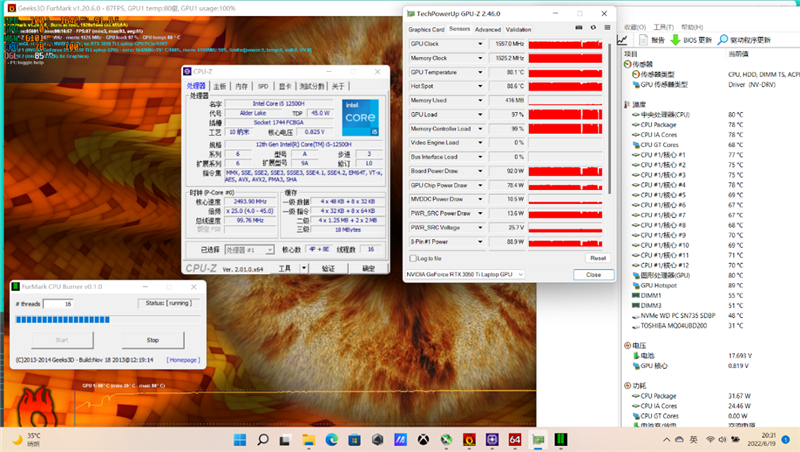Click the GPU-Z Close button
This screenshot has width=800, height=452.
[593, 274]
